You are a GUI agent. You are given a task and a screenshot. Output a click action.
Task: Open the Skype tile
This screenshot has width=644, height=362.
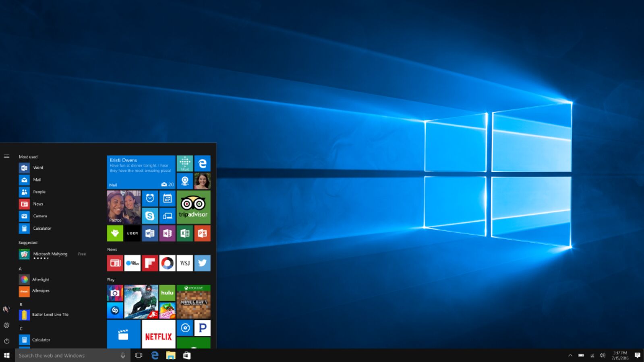click(150, 216)
